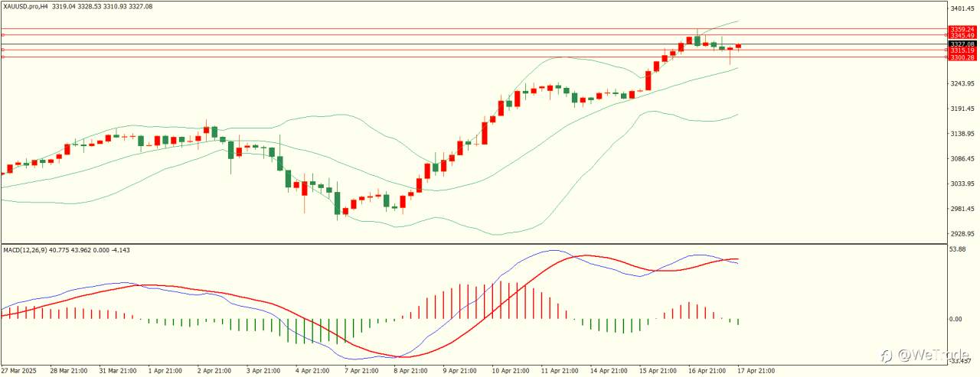980x377 pixels.
Task: Click the 3345.49 horizontal line price label
Action: point(961,35)
